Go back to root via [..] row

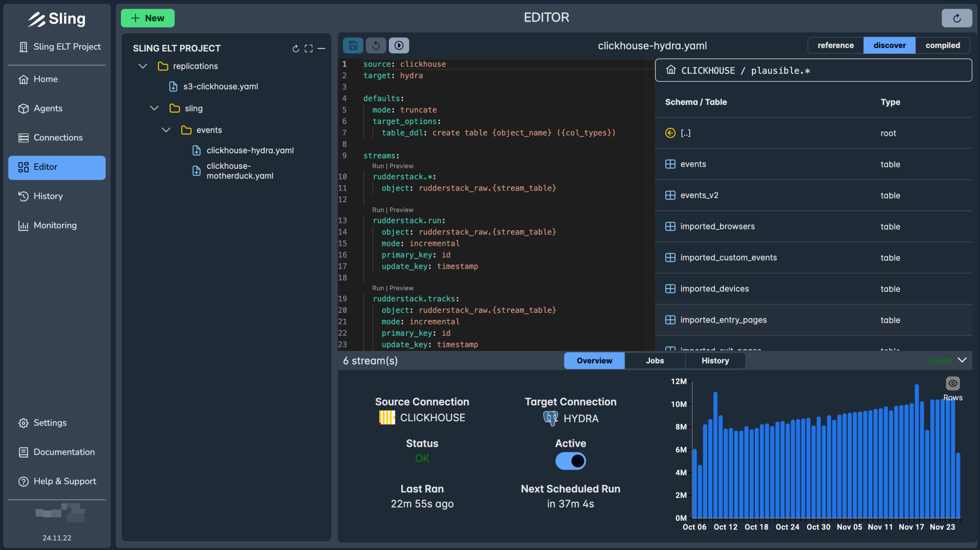[813, 133]
